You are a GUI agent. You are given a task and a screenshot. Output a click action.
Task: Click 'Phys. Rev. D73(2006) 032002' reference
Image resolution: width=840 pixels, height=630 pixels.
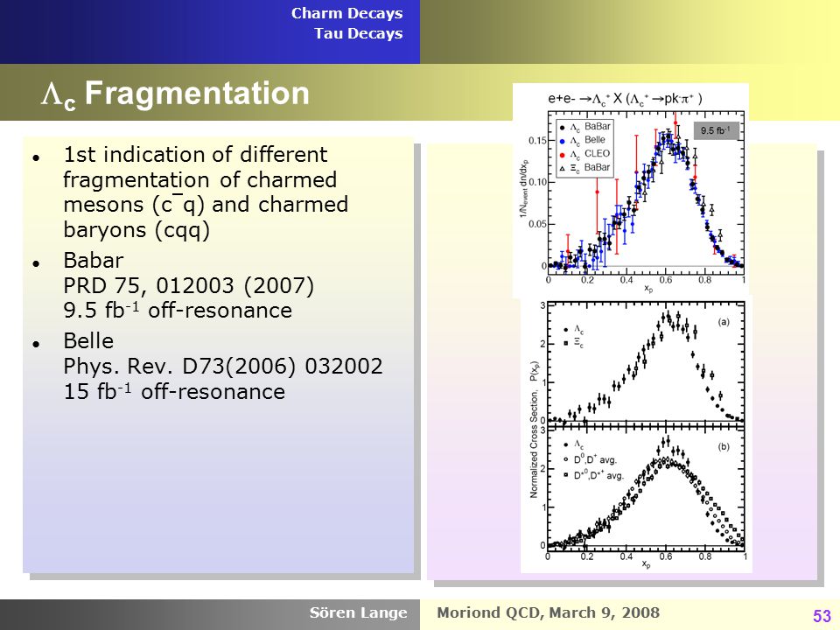[223, 367]
